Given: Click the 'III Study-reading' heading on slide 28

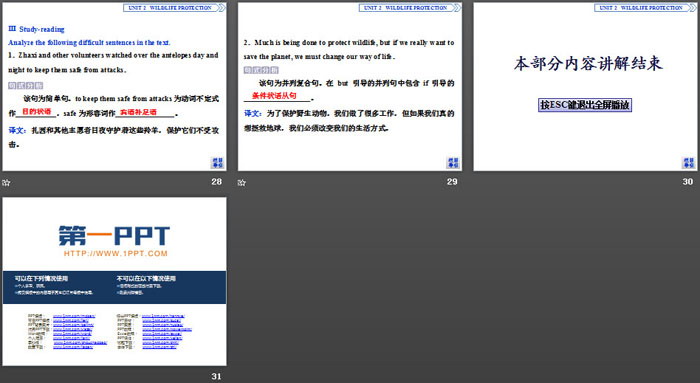Looking at the screenshot, I should (36, 29).
